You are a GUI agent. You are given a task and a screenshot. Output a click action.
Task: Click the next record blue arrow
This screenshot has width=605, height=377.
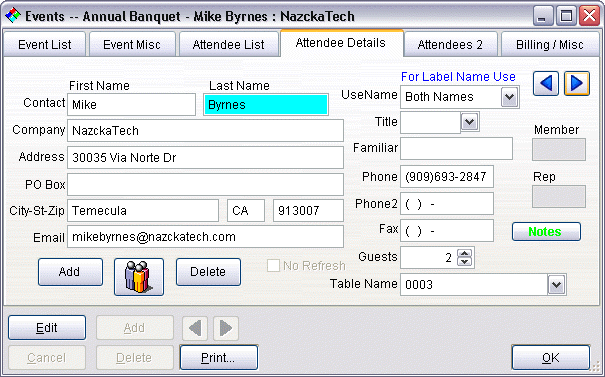pos(577,83)
